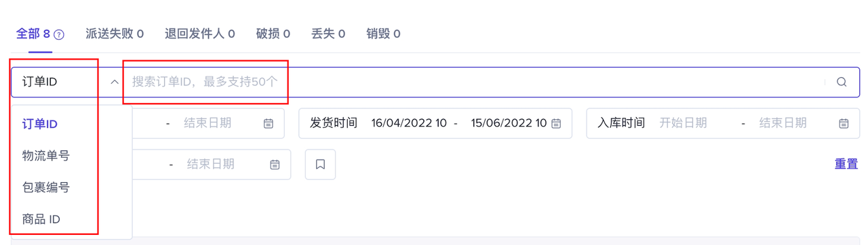Click the bookmark save-filter icon
The image size is (868, 245).
(x=320, y=164)
